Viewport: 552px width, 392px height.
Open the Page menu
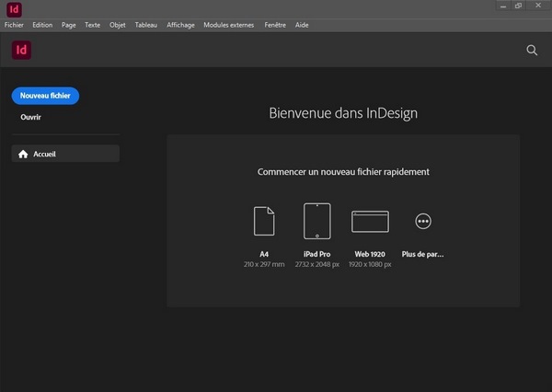point(69,25)
